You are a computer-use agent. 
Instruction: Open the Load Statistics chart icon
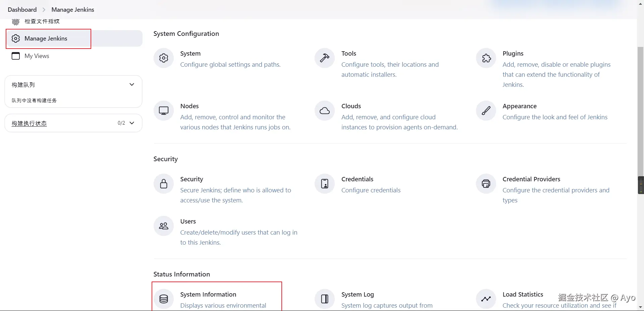486,299
